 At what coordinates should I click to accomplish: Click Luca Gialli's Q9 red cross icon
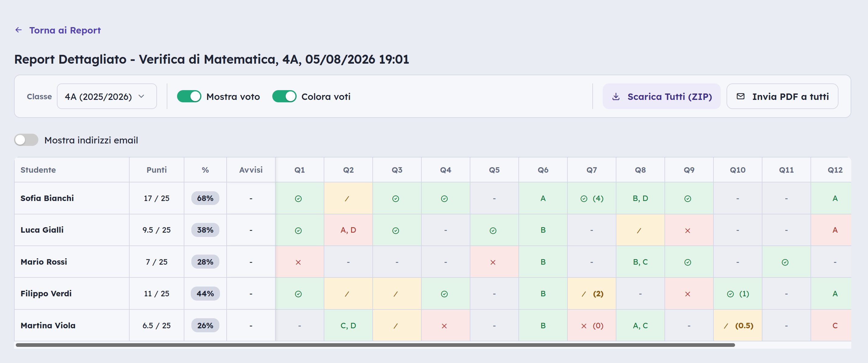point(688,231)
